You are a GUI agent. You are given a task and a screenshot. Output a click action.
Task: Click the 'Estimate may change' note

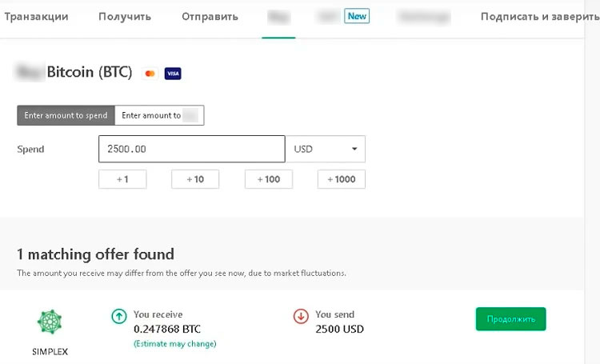(x=174, y=344)
